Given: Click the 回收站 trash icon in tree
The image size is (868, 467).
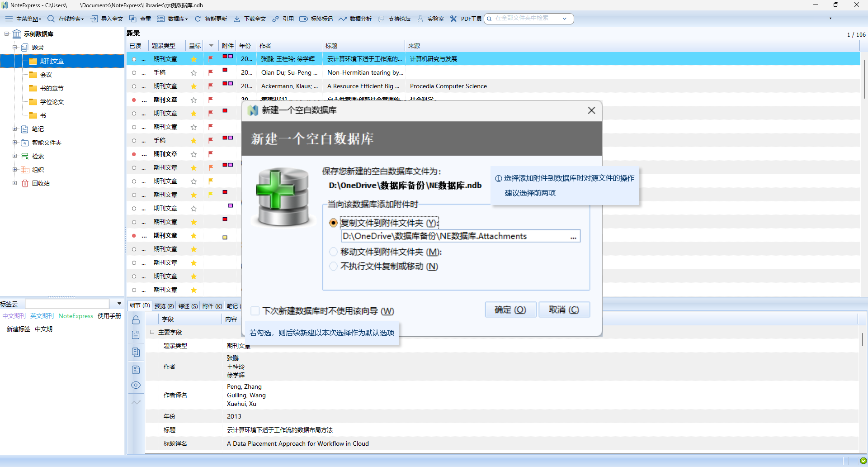Looking at the screenshot, I should pyautogui.click(x=25, y=183).
